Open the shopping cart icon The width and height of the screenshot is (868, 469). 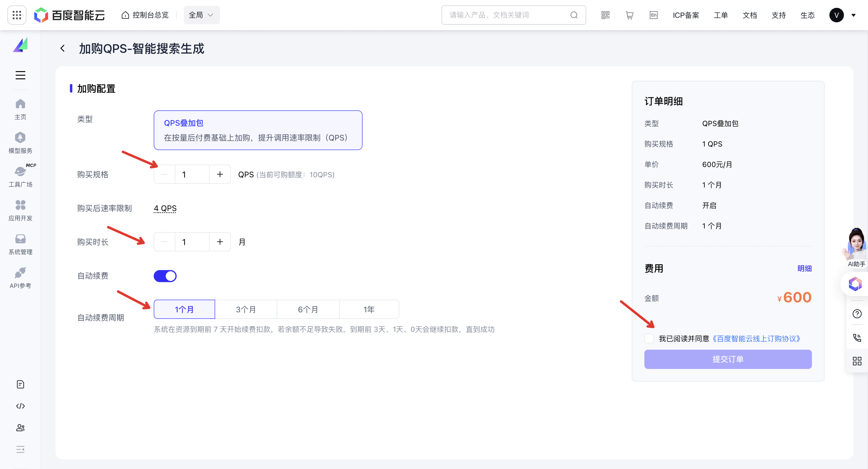pyautogui.click(x=629, y=15)
